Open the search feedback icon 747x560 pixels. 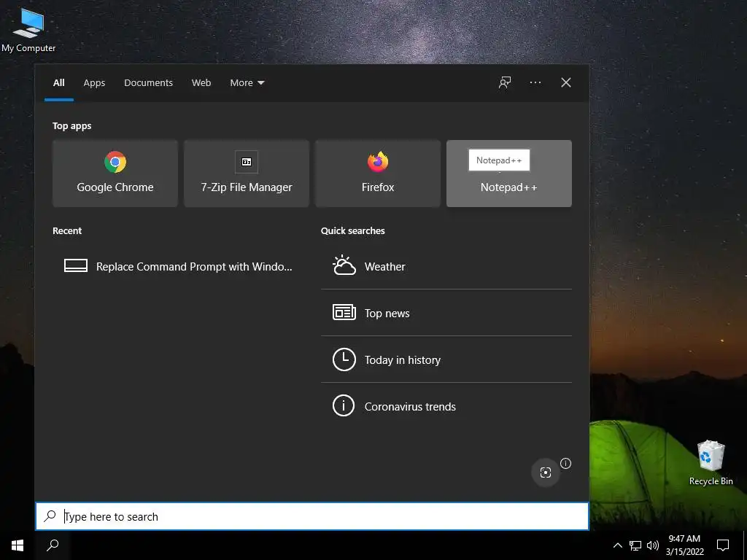pyautogui.click(x=505, y=82)
